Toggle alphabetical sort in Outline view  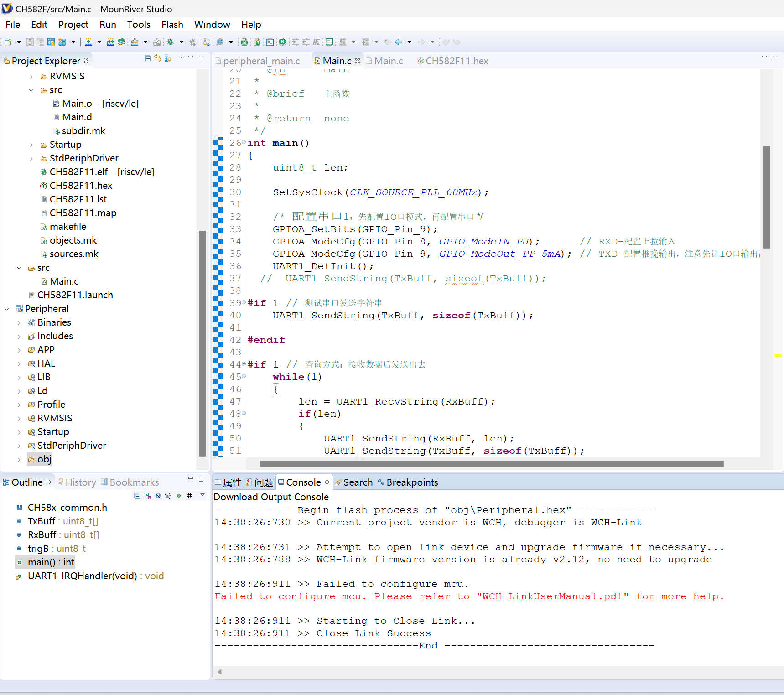(147, 496)
